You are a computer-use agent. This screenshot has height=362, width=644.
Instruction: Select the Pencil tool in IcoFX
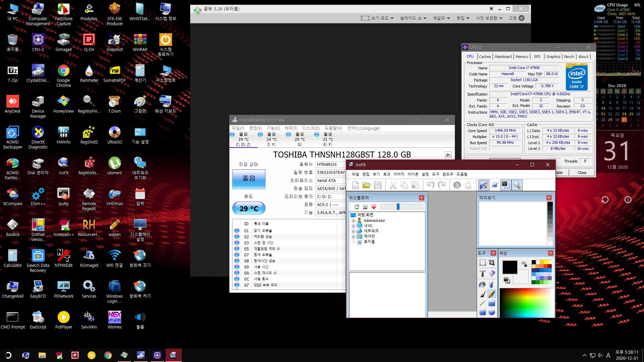coord(492,294)
